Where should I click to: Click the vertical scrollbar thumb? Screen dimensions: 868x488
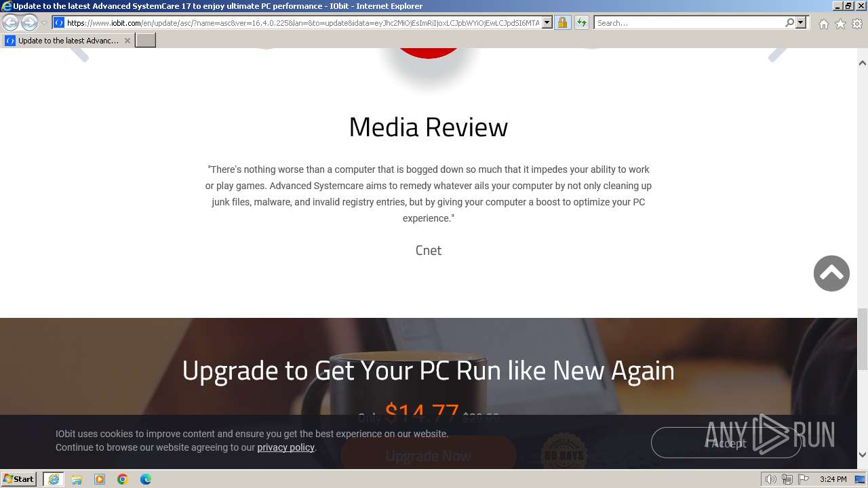(863, 339)
